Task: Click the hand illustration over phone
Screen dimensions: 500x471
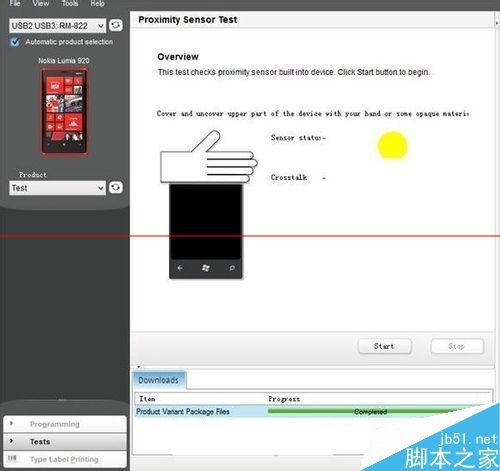Action: [x=209, y=157]
